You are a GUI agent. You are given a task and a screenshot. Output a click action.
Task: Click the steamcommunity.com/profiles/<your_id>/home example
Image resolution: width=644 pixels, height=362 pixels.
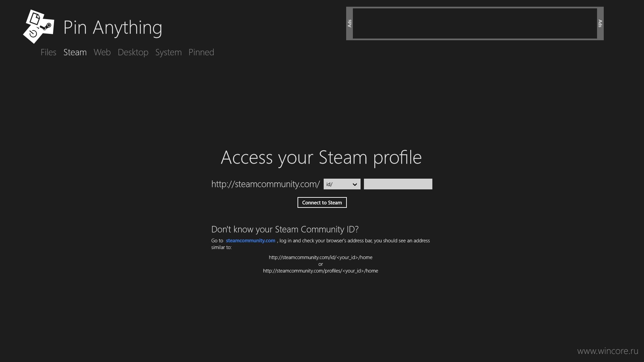point(321,271)
